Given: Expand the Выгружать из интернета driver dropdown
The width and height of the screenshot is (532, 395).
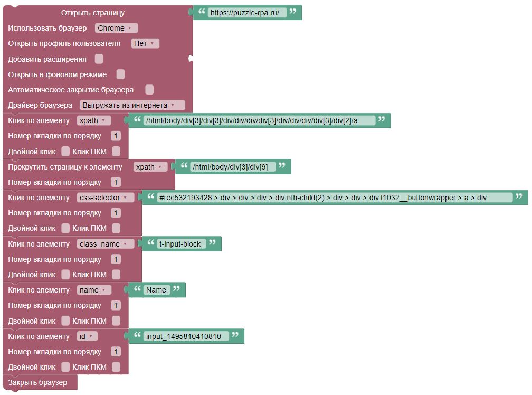Looking at the screenshot, I should 132,105.
